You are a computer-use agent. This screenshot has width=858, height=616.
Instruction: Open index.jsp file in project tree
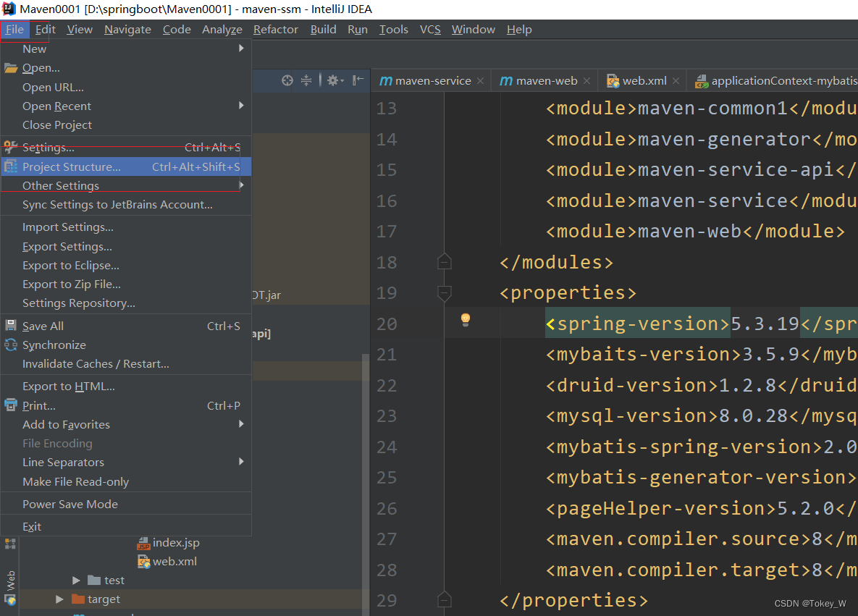coord(175,542)
